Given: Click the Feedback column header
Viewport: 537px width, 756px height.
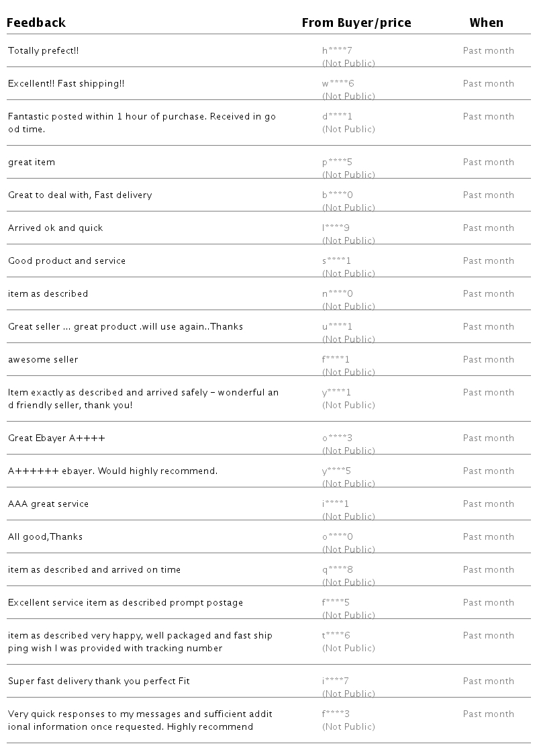Looking at the screenshot, I should [36, 23].
